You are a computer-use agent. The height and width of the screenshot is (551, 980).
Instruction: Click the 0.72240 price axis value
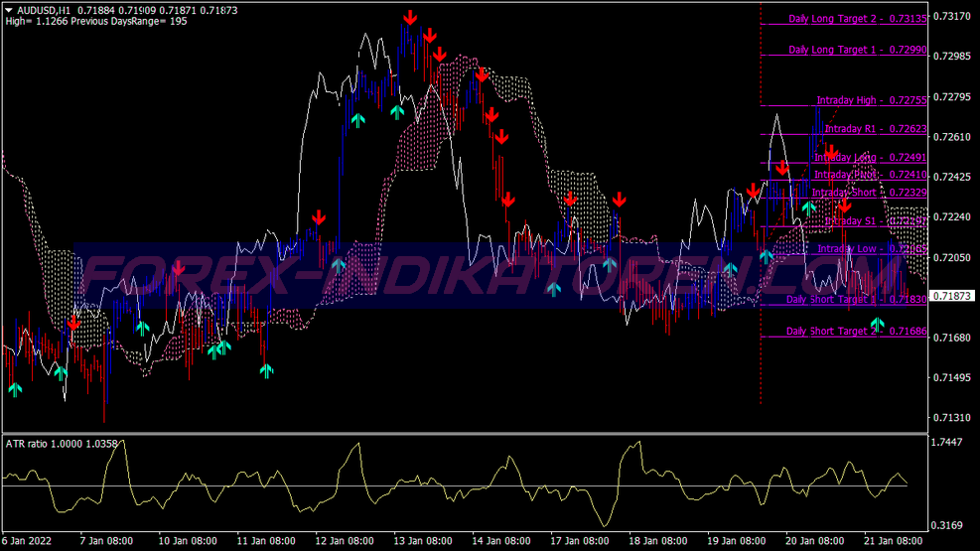tap(952, 216)
